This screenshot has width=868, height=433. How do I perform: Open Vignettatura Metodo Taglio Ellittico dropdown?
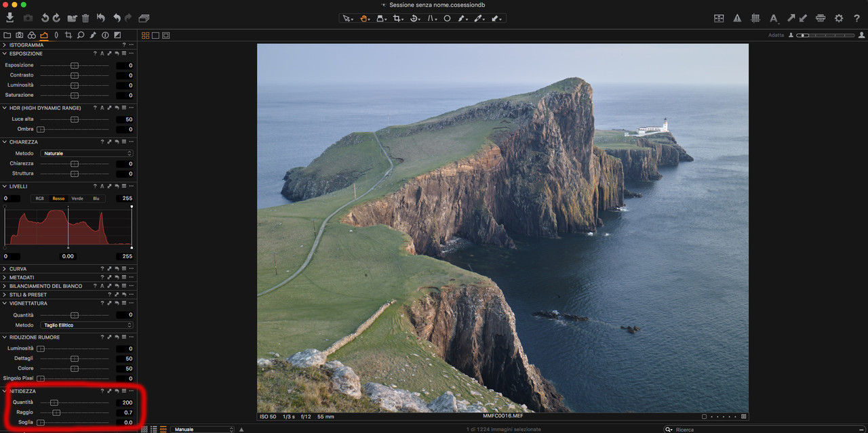(87, 325)
